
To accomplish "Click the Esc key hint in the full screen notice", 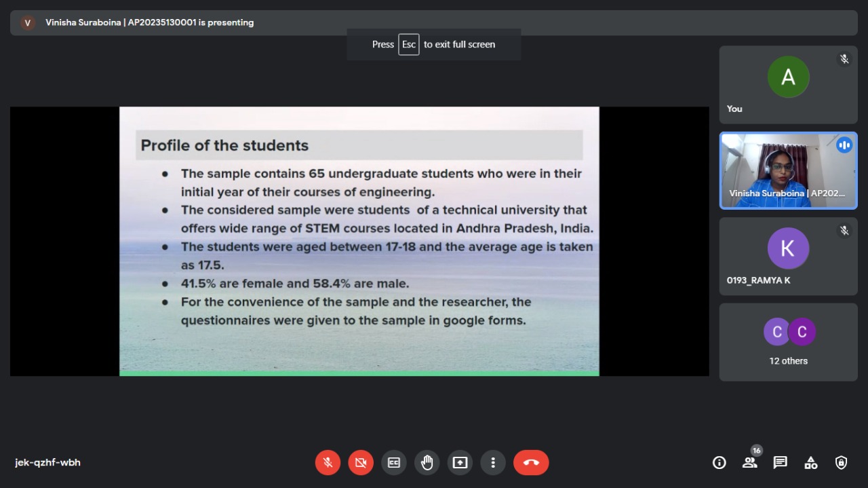I will coord(409,44).
